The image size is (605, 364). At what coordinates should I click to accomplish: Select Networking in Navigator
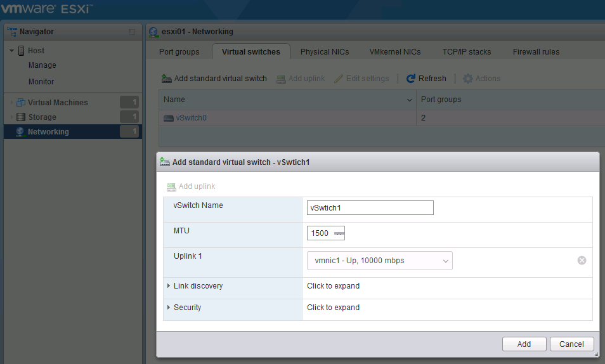(48, 132)
